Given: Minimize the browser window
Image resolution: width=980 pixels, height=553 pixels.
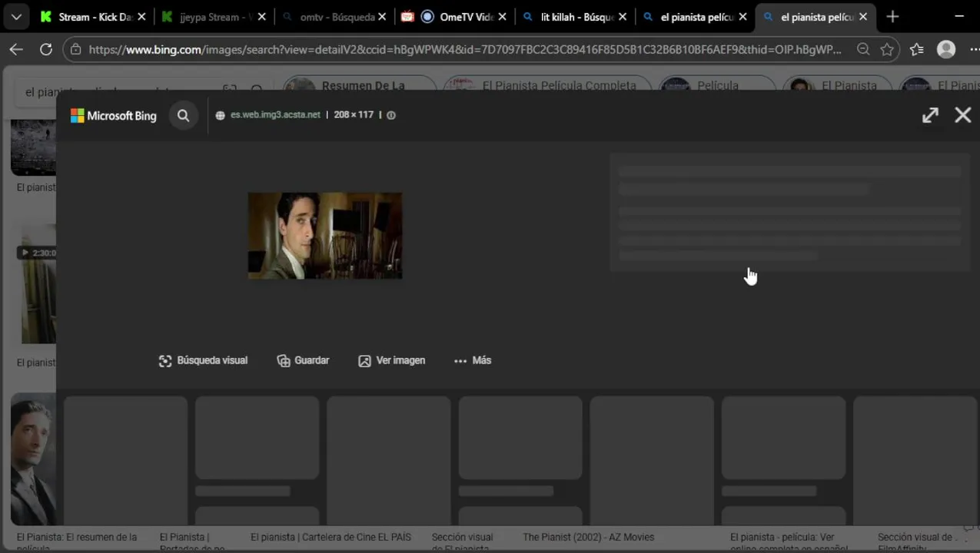Looking at the screenshot, I should tap(959, 17).
